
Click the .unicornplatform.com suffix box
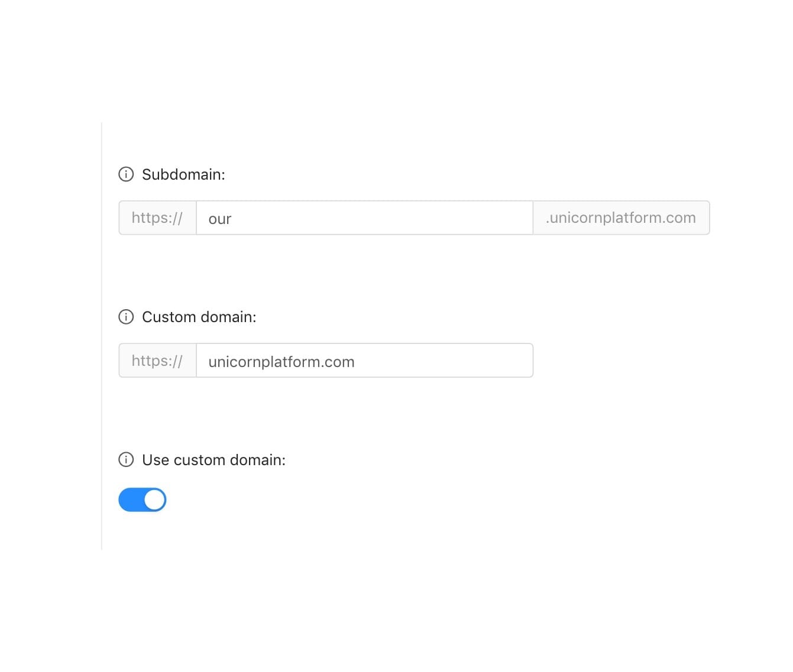coord(621,218)
